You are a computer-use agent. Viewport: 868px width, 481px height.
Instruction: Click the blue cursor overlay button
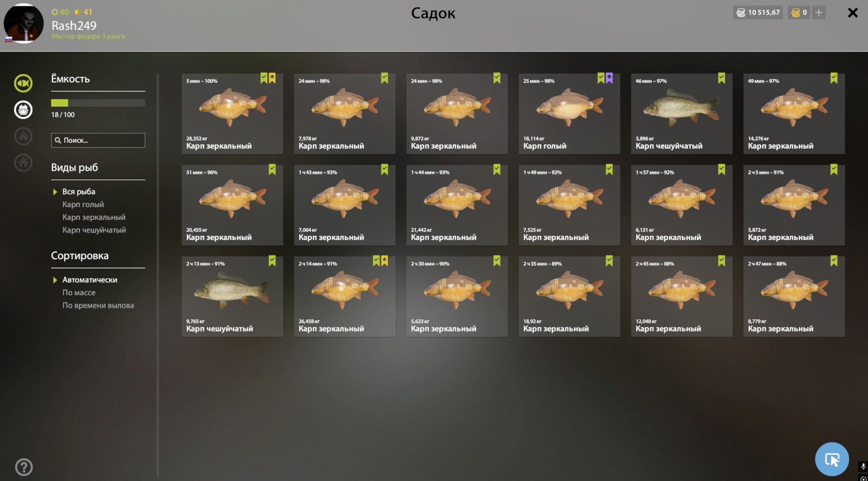(x=832, y=459)
